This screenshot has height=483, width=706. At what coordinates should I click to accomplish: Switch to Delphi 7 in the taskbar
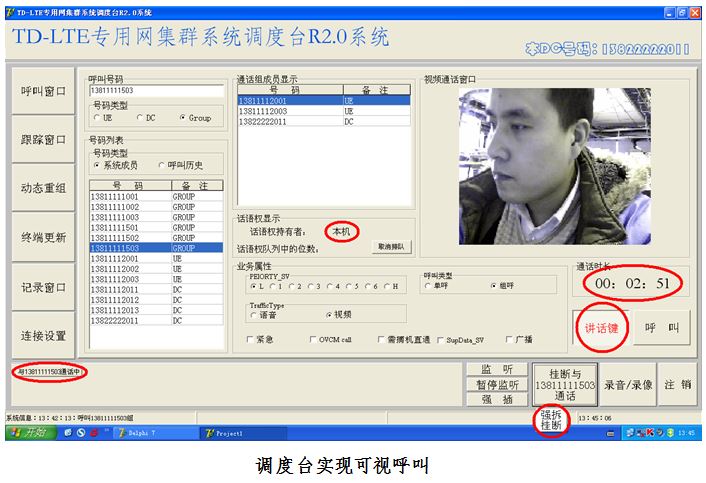138,433
